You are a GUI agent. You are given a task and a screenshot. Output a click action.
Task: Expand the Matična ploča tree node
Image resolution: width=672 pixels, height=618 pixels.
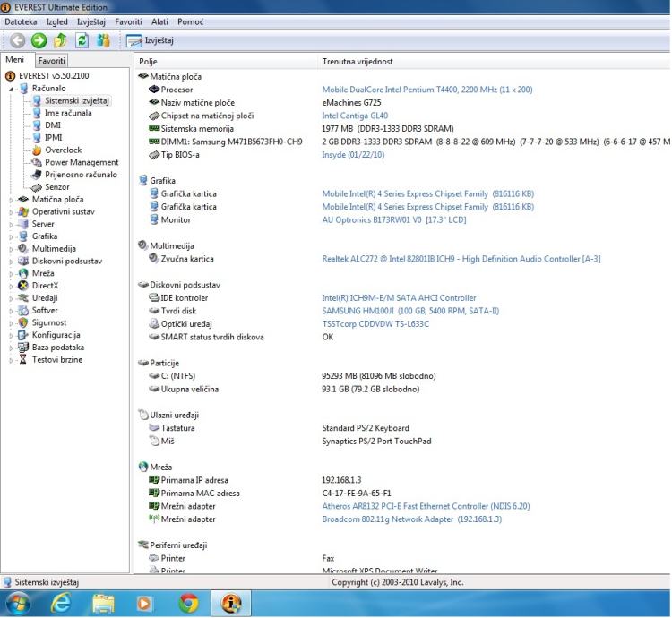12,200
